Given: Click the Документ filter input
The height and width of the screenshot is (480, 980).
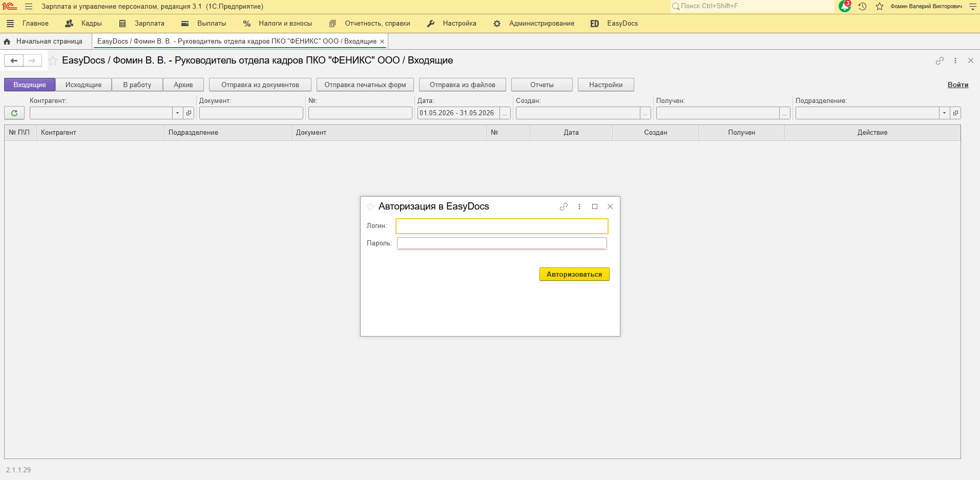Looking at the screenshot, I should coord(251,113).
